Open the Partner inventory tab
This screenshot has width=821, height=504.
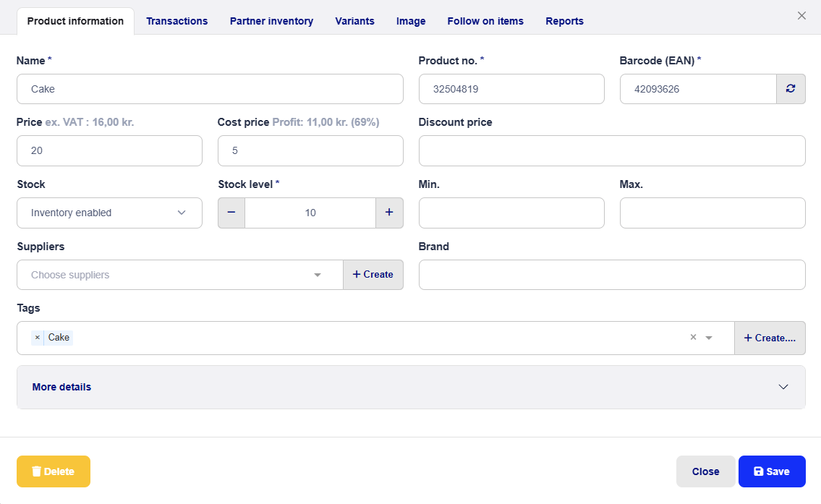272,21
